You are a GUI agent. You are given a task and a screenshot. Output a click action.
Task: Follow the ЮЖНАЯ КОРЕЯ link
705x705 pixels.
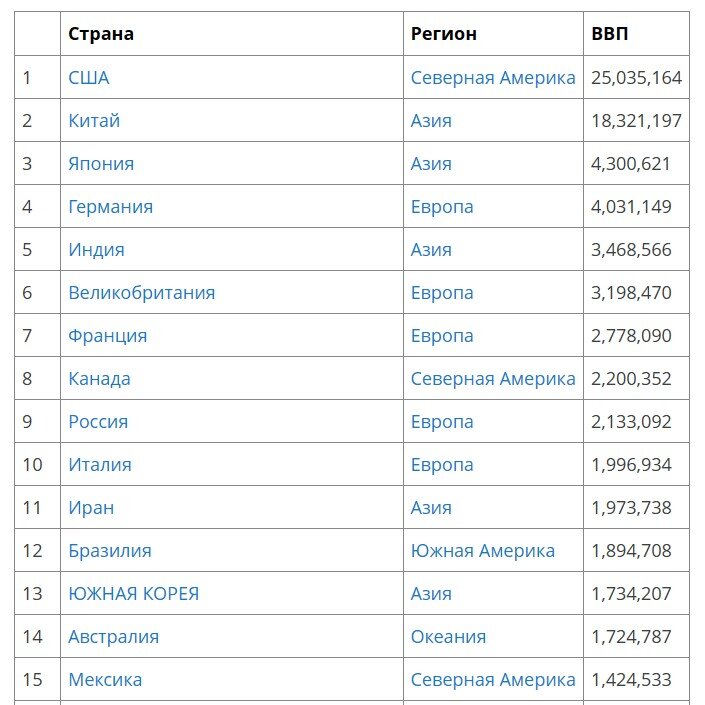[134, 594]
